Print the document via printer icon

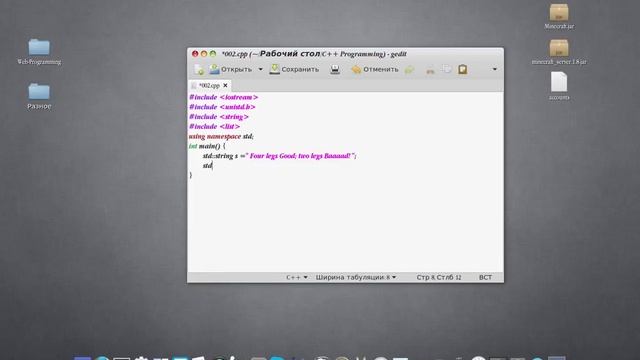click(335, 69)
